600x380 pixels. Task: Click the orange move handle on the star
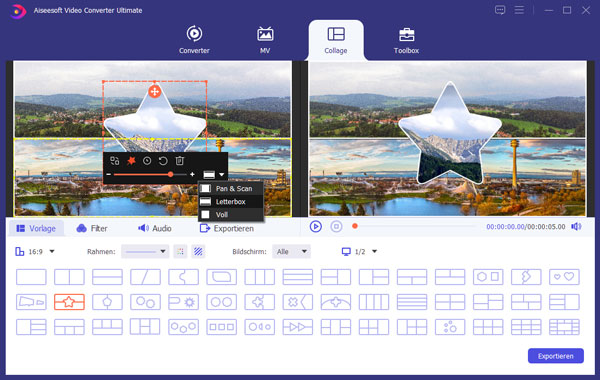tap(155, 91)
